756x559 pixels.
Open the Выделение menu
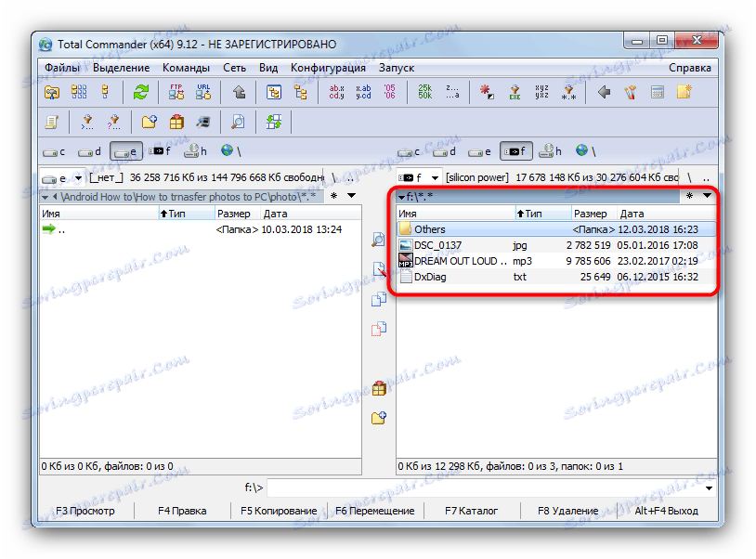[x=121, y=68]
